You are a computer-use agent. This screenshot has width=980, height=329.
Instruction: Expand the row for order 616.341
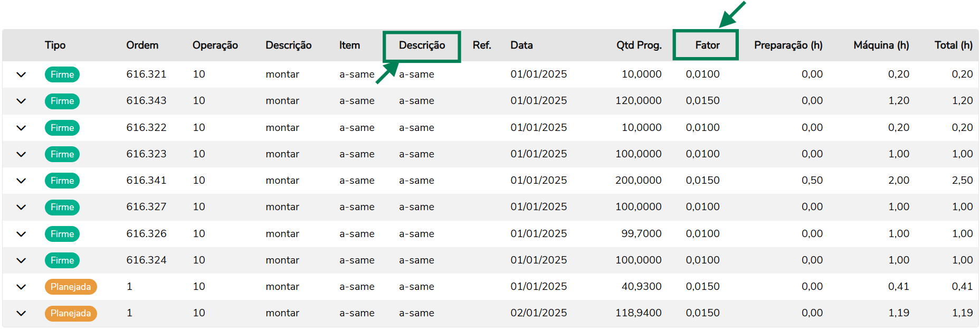21,181
